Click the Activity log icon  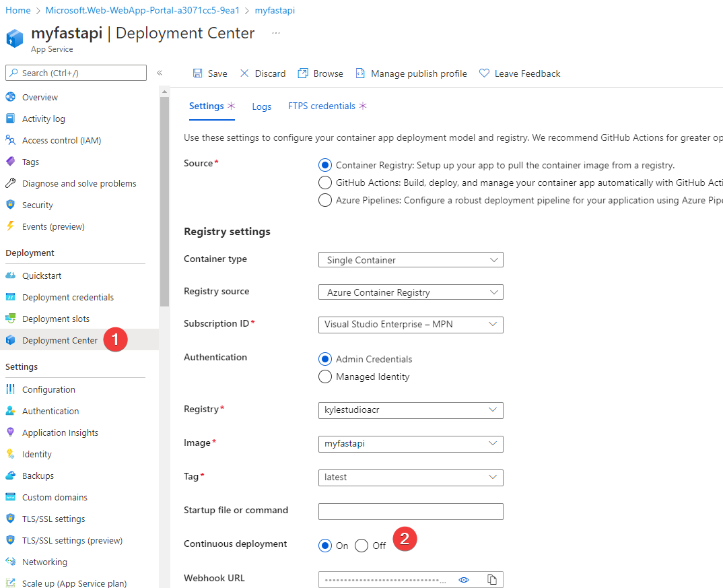tap(10, 119)
